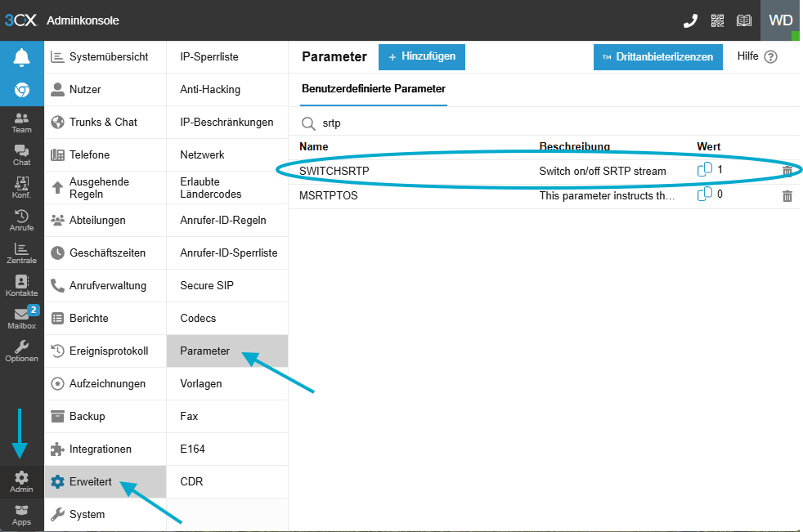Open the notifications bell icon
The width and height of the screenshot is (803, 532).
click(x=21, y=57)
